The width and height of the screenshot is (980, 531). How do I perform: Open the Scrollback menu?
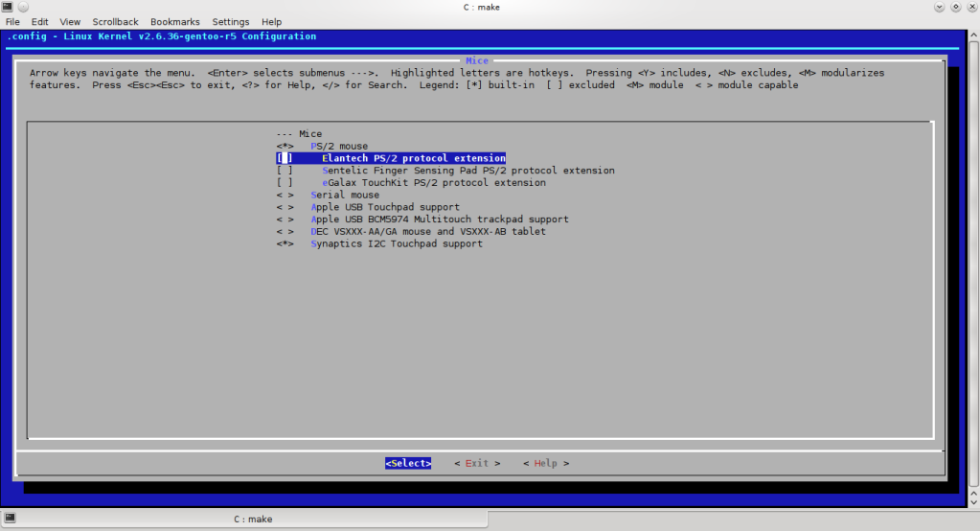tap(115, 22)
